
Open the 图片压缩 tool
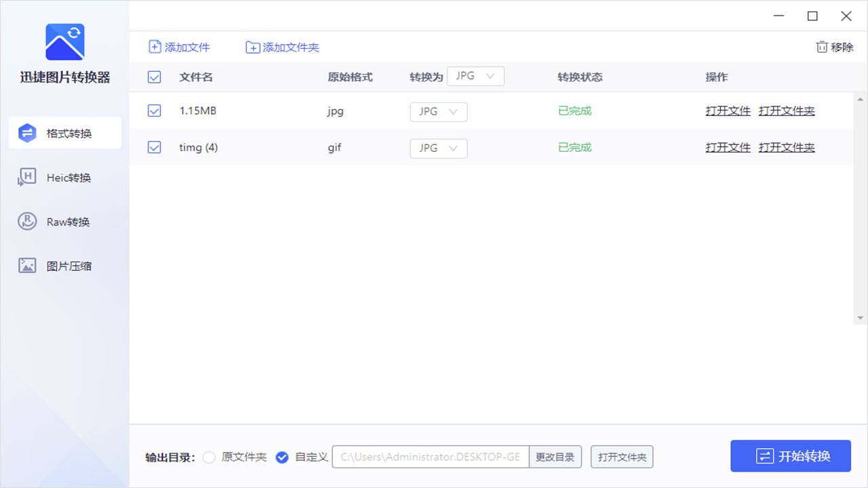pyautogui.click(x=64, y=265)
